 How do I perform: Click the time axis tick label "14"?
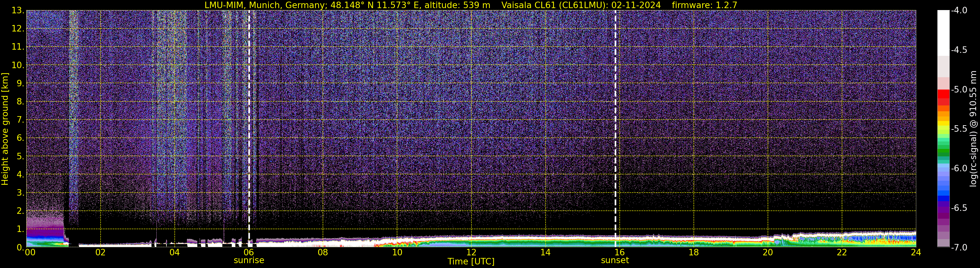click(x=545, y=252)
